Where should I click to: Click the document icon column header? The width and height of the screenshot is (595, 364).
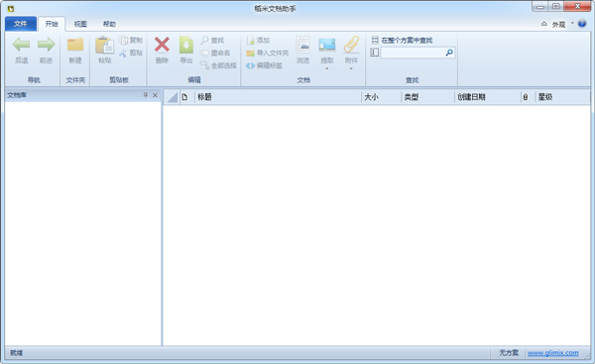[x=184, y=97]
